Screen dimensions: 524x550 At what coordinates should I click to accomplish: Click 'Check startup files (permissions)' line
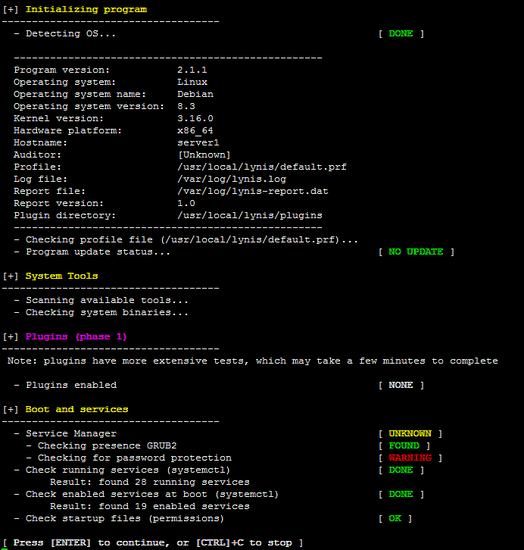[119, 518]
